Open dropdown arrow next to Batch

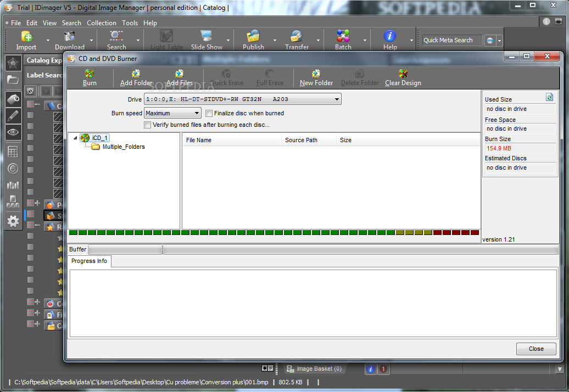[364, 40]
